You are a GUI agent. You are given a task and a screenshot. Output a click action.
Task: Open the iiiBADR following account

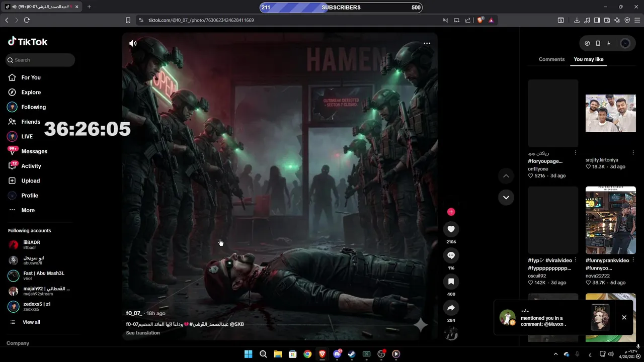click(x=24, y=245)
